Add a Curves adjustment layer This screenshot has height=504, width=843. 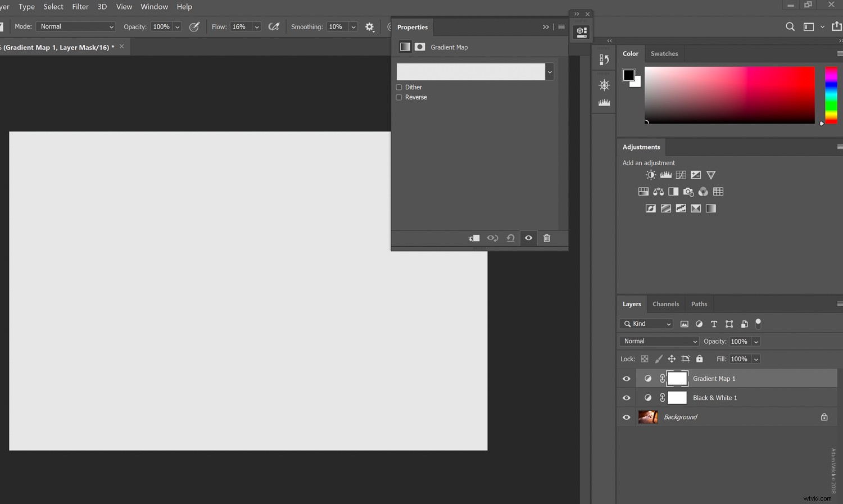[681, 175]
